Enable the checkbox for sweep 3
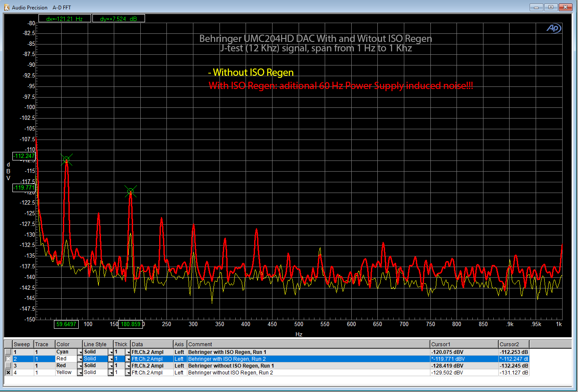This screenshot has width=578, height=392. [8, 365]
